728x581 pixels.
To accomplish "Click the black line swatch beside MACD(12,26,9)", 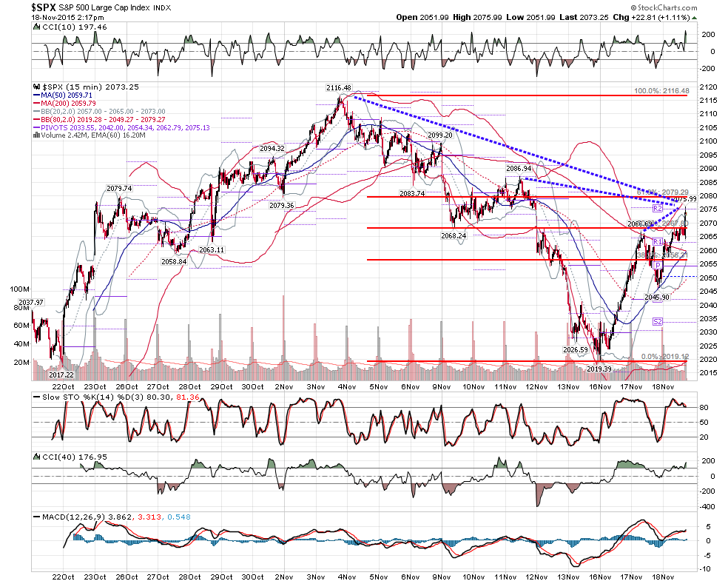I will pos(37,517).
